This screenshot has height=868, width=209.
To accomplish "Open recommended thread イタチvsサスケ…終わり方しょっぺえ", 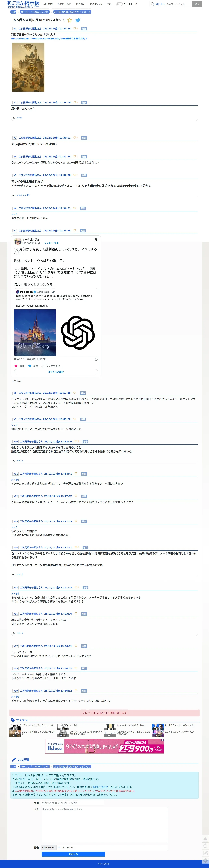I will [x=38, y=725].
